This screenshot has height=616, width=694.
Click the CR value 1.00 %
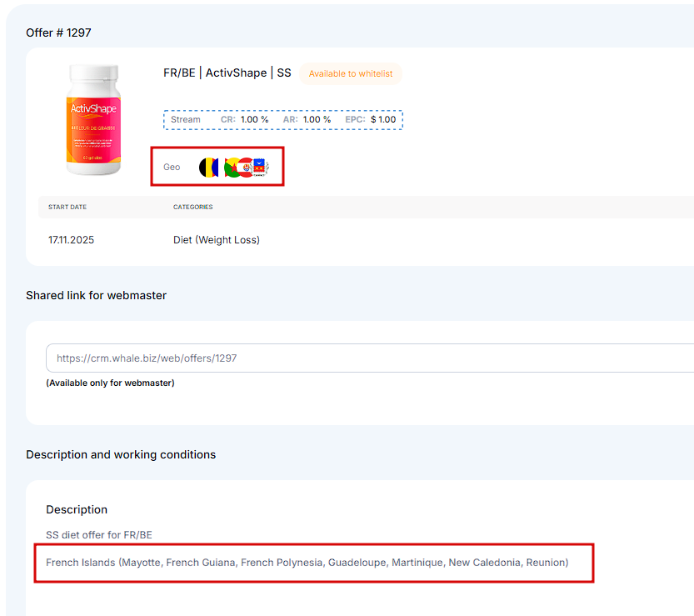click(x=254, y=119)
